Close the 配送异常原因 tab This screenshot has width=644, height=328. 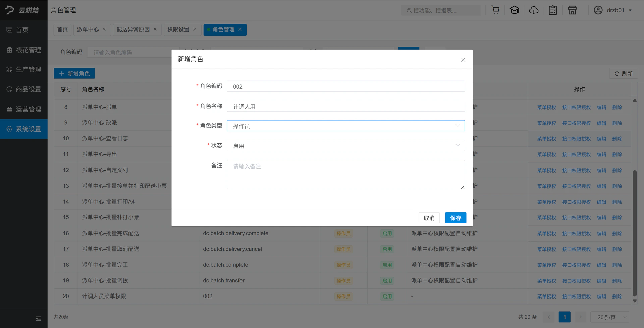[x=155, y=29]
